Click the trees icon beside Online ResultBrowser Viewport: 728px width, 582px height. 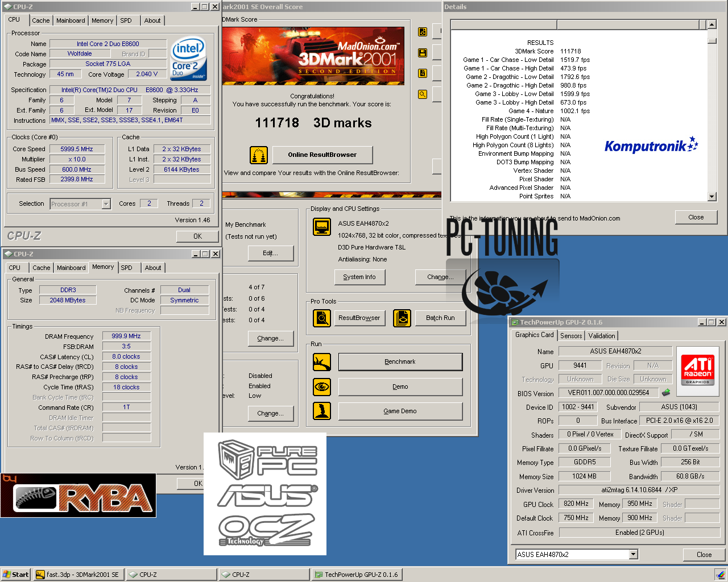click(x=259, y=155)
